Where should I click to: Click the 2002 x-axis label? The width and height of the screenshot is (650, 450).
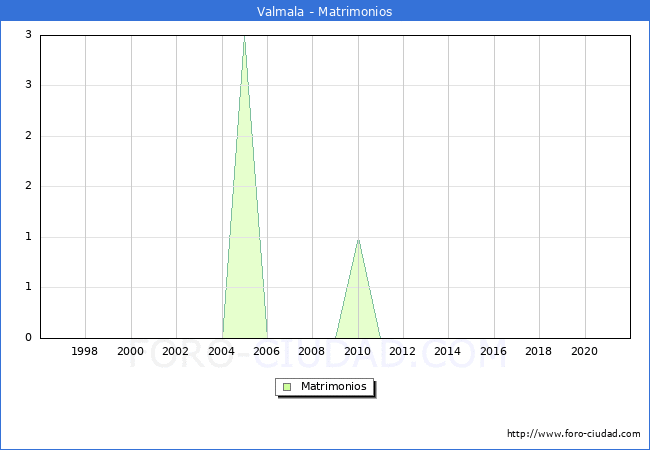click(x=176, y=351)
